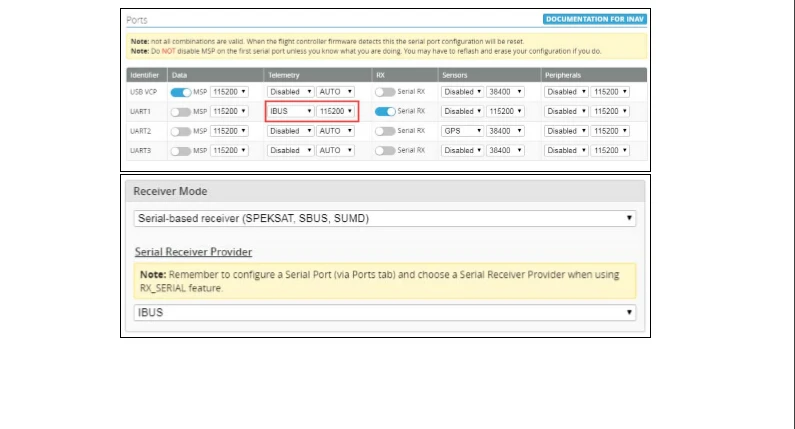
Task: Open UART1 sensors 115200 baud dropdown
Action: pos(505,111)
